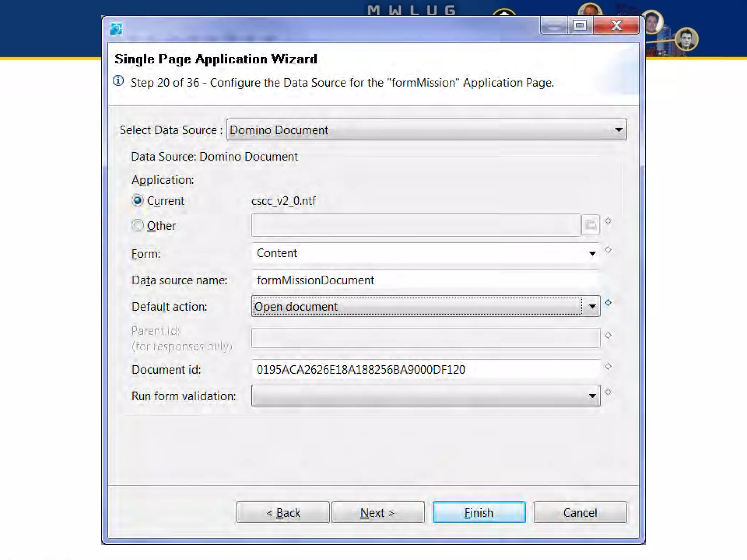The width and height of the screenshot is (747, 560).
Task: Click the wizard window title bar icon
Action: coord(116,29)
